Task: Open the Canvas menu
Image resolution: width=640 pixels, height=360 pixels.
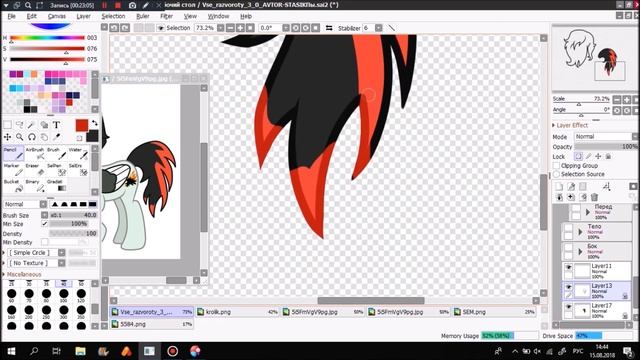Action: coord(57,16)
